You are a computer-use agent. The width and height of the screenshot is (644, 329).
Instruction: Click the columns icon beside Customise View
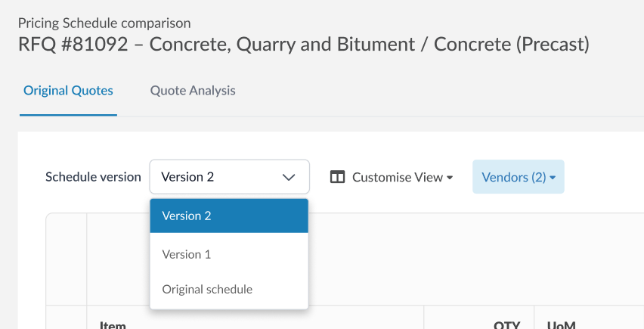[337, 177]
